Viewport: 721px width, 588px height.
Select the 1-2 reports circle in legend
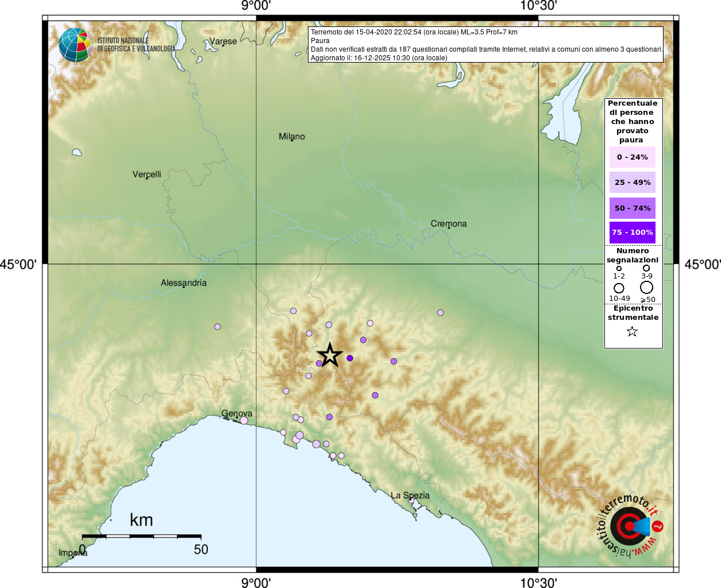pyautogui.click(x=619, y=268)
